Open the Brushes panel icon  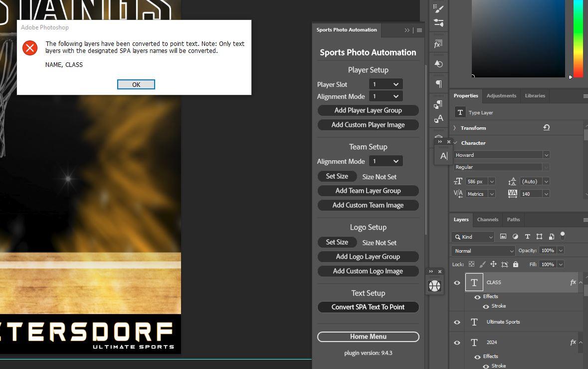[x=438, y=8]
